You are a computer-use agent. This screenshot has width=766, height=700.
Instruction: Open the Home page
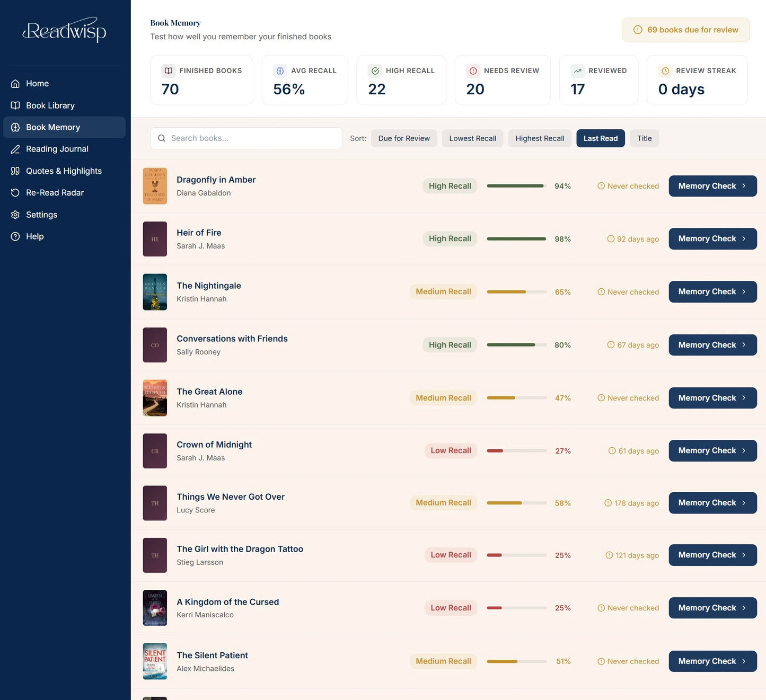point(64,84)
